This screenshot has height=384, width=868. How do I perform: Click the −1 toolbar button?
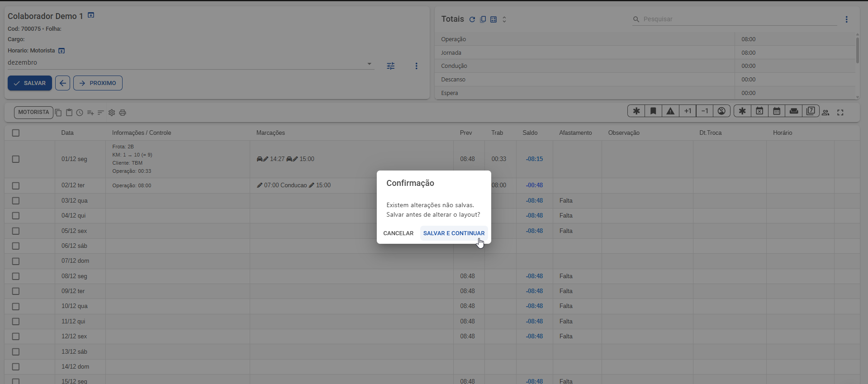(x=705, y=111)
